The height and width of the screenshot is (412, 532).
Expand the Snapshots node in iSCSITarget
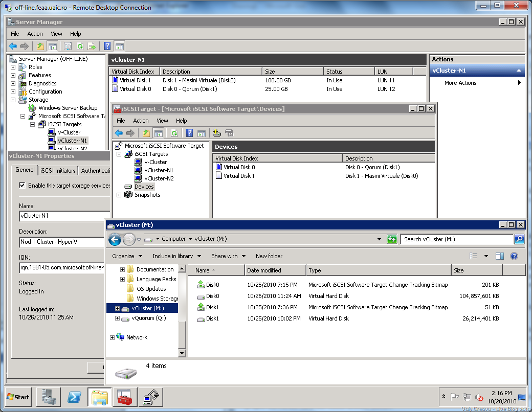point(119,195)
